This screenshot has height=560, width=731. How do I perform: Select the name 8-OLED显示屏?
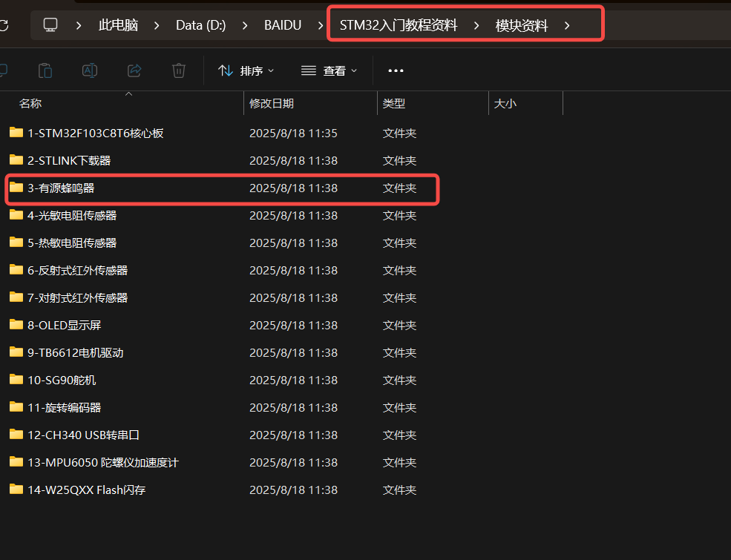[x=65, y=326]
